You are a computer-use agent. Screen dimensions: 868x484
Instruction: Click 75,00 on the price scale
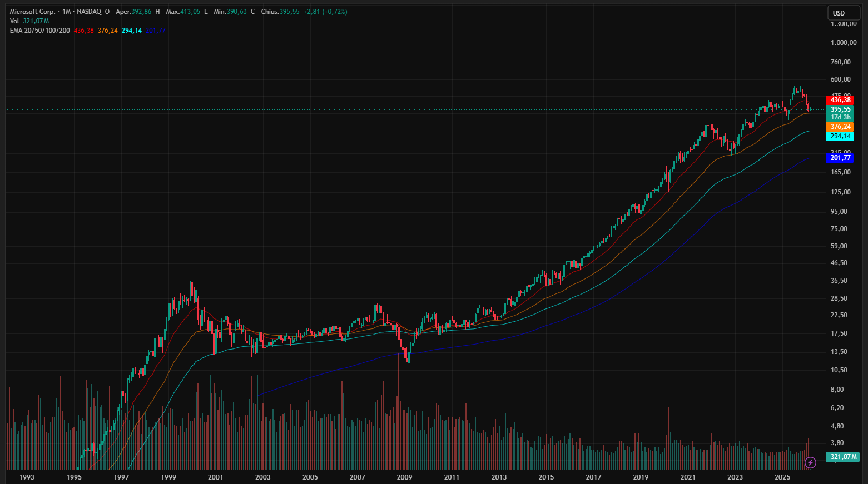click(x=839, y=229)
